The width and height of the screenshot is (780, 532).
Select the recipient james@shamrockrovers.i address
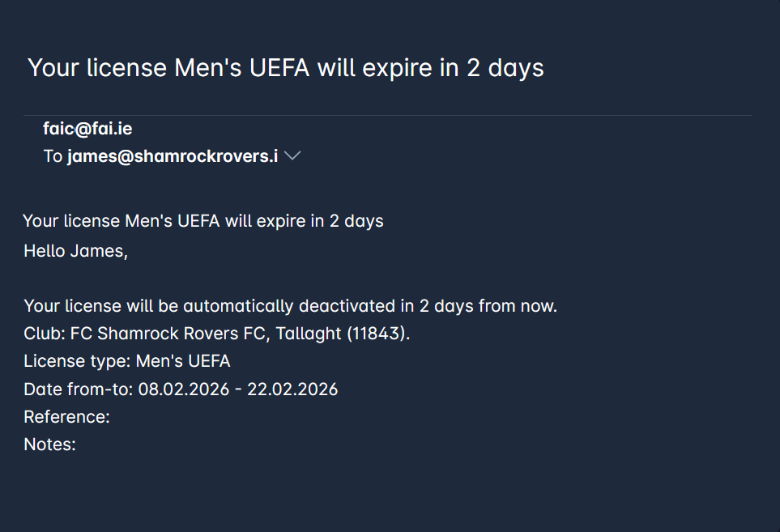(173, 156)
